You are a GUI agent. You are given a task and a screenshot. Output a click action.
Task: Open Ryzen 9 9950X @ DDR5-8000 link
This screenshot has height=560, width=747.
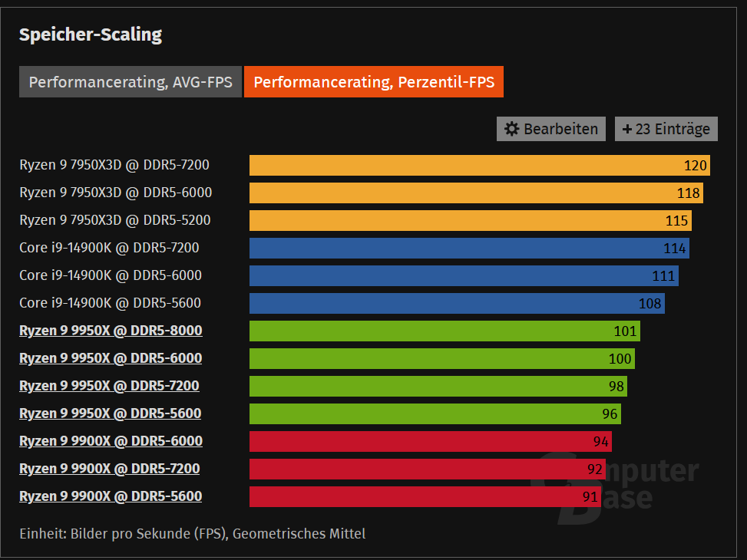tap(111, 331)
